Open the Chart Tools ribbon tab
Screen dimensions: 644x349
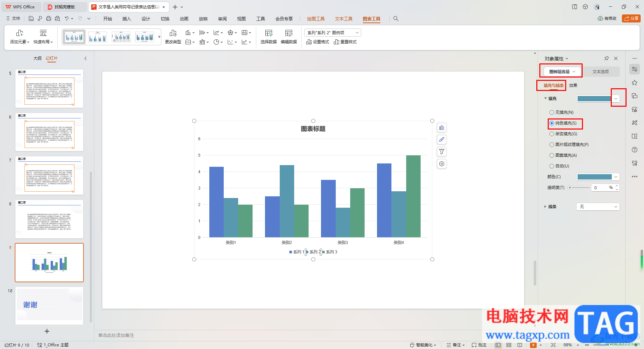click(x=371, y=19)
